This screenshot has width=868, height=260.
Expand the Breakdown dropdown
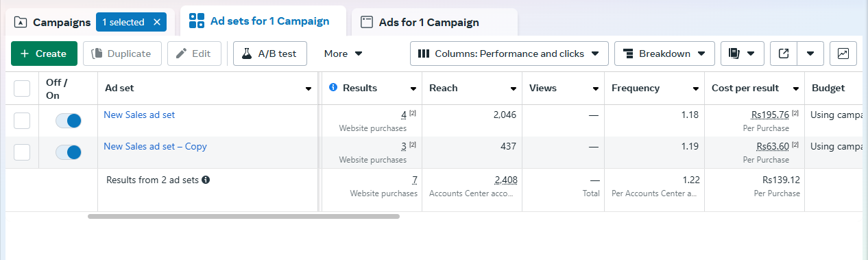664,54
